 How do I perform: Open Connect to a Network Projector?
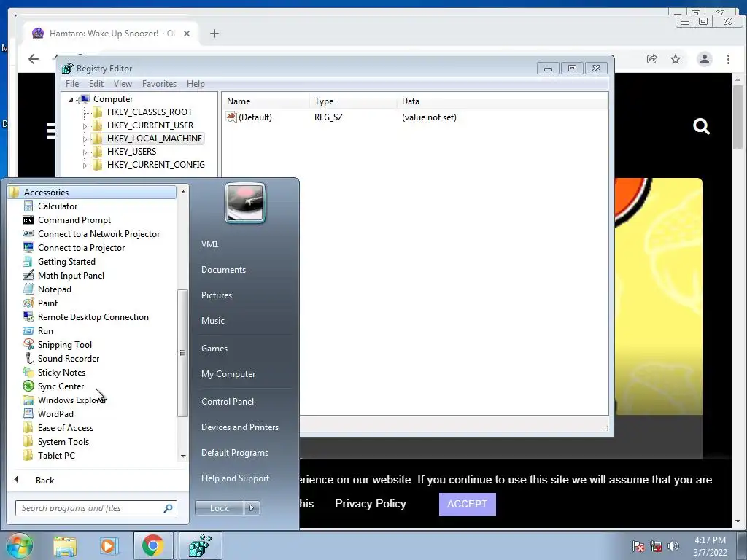tap(98, 234)
